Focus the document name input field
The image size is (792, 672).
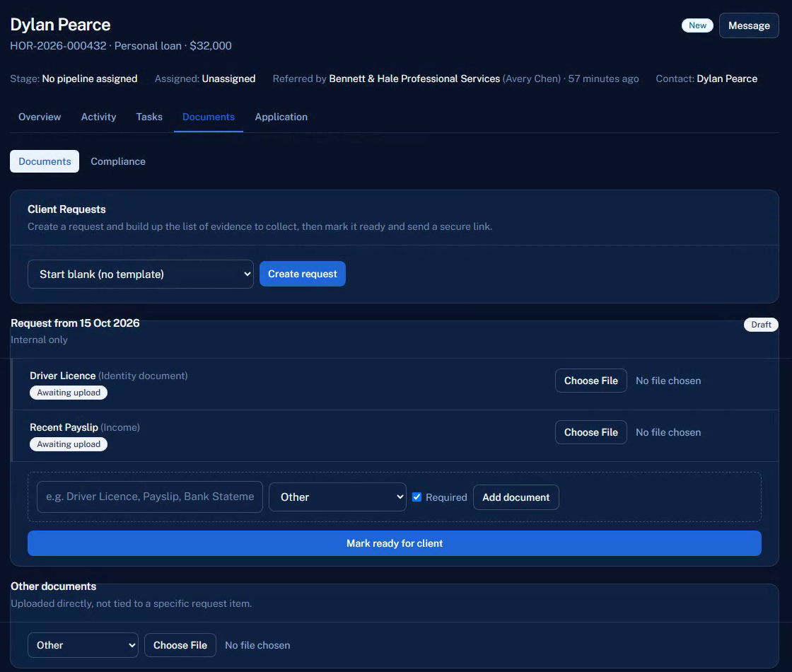149,497
